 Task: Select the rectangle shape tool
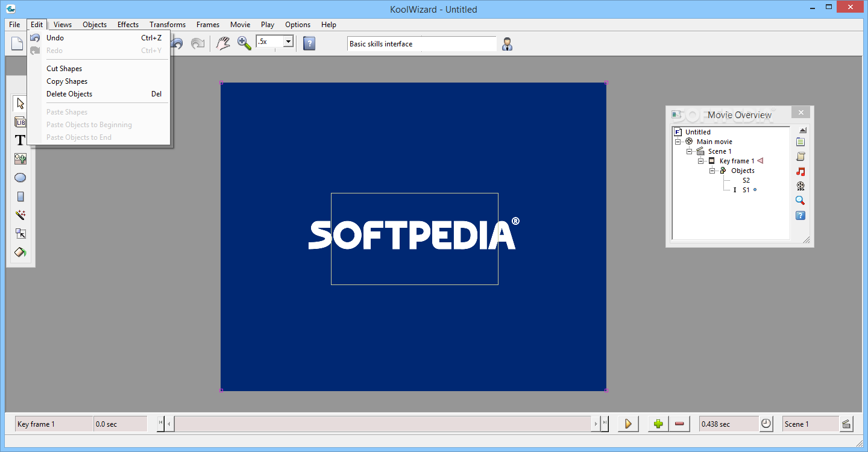pyautogui.click(x=20, y=196)
